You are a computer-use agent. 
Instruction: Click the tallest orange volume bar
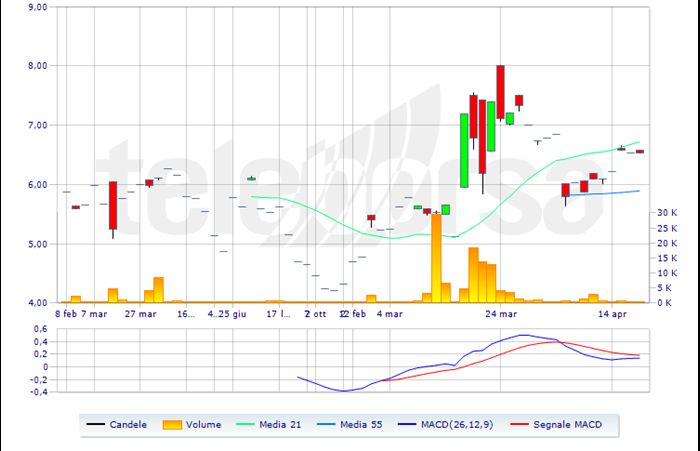(435, 258)
